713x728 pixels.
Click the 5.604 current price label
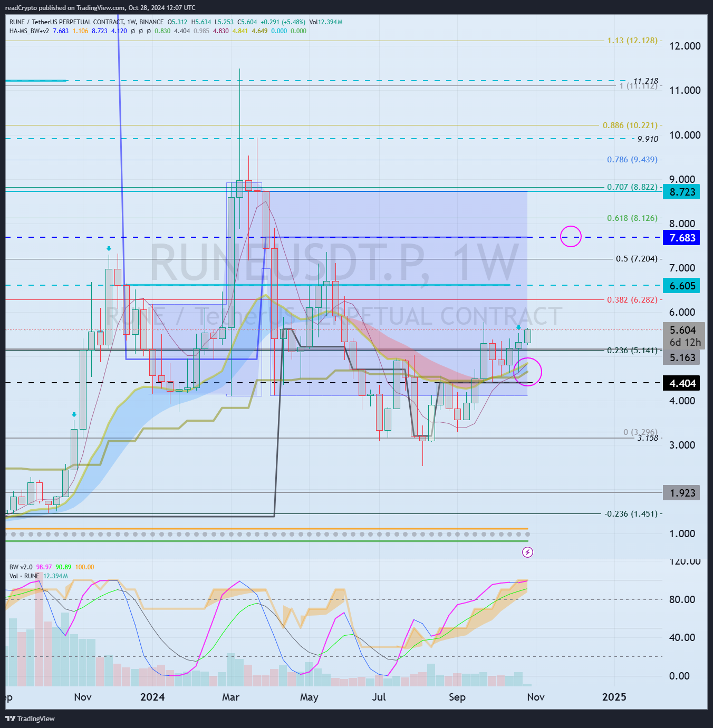(x=683, y=330)
